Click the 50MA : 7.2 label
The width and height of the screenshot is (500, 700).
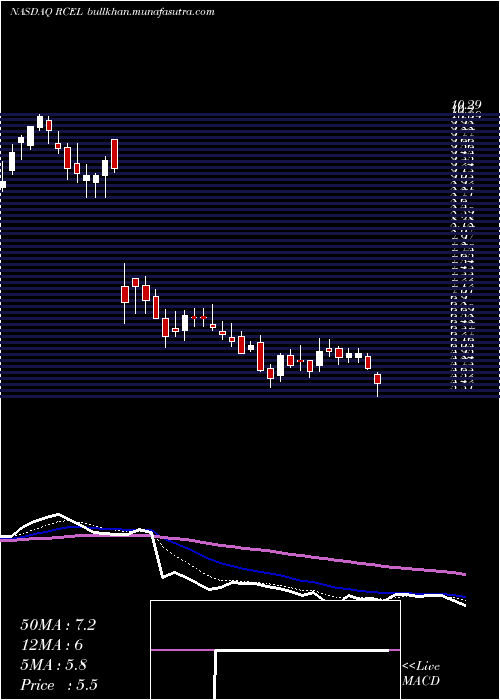click(58, 625)
